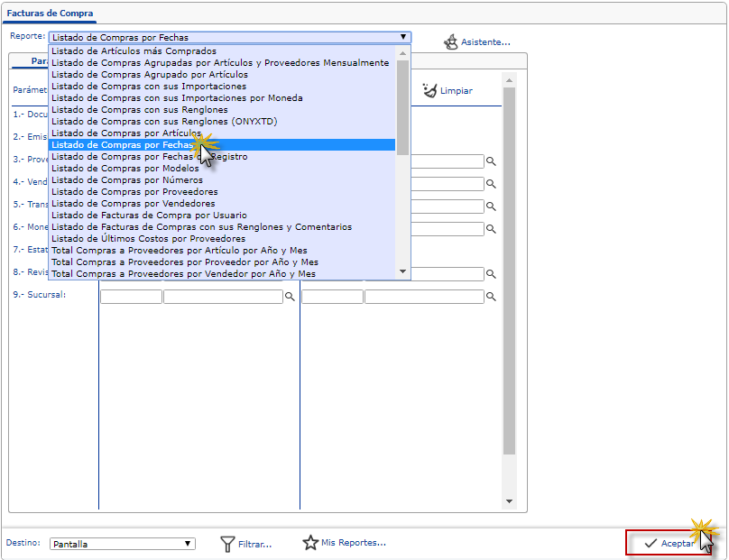Click the dropdown list scrollbar thumb
729x560 pixels.
pyautogui.click(x=402, y=108)
